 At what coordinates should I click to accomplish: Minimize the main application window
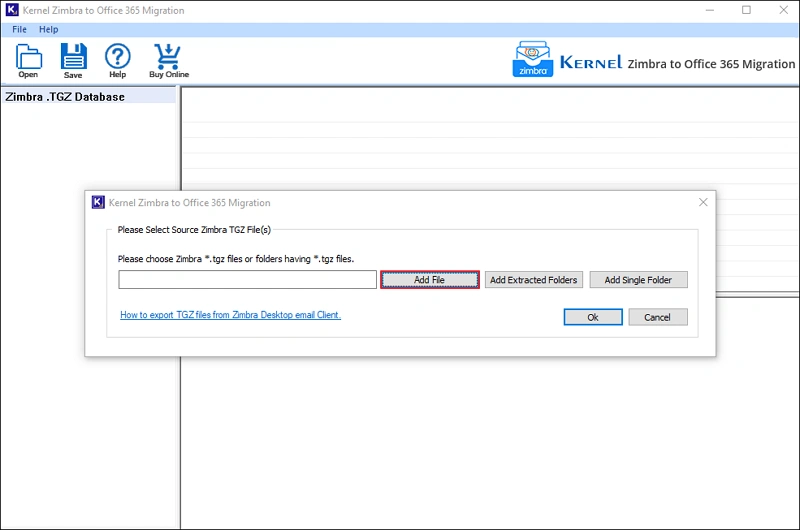(x=710, y=10)
